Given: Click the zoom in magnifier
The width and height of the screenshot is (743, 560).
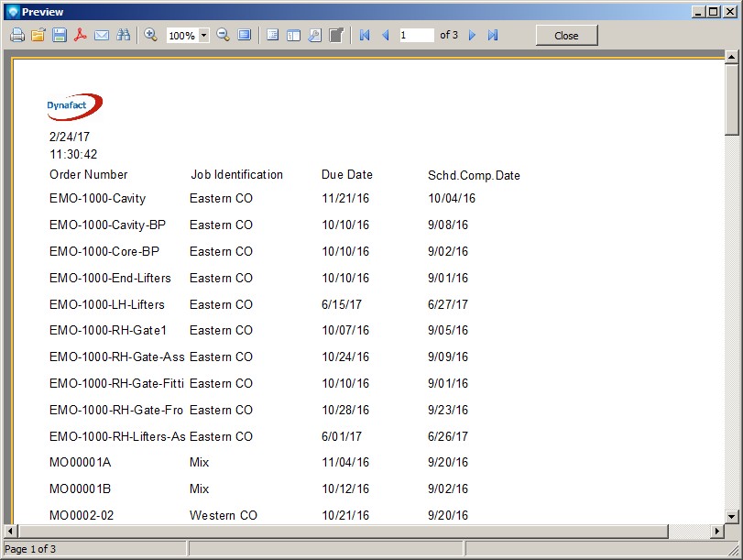Looking at the screenshot, I should (151, 35).
